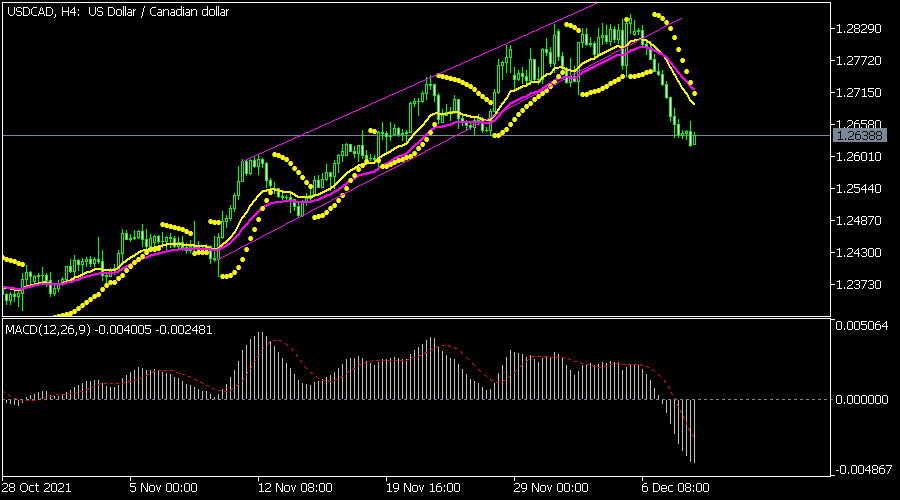The width and height of the screenshot is (900, 500).
Task: Select the 1.27150 price axis label
Action: point(859,93)
